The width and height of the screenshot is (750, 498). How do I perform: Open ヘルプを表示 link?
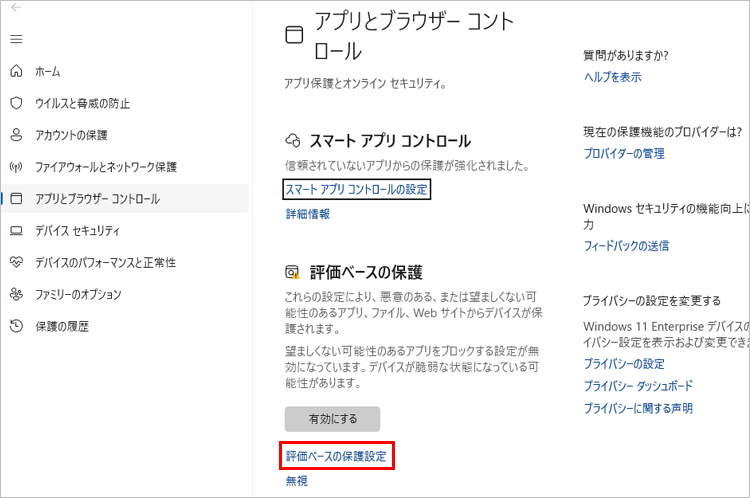[x=613, y=77]
